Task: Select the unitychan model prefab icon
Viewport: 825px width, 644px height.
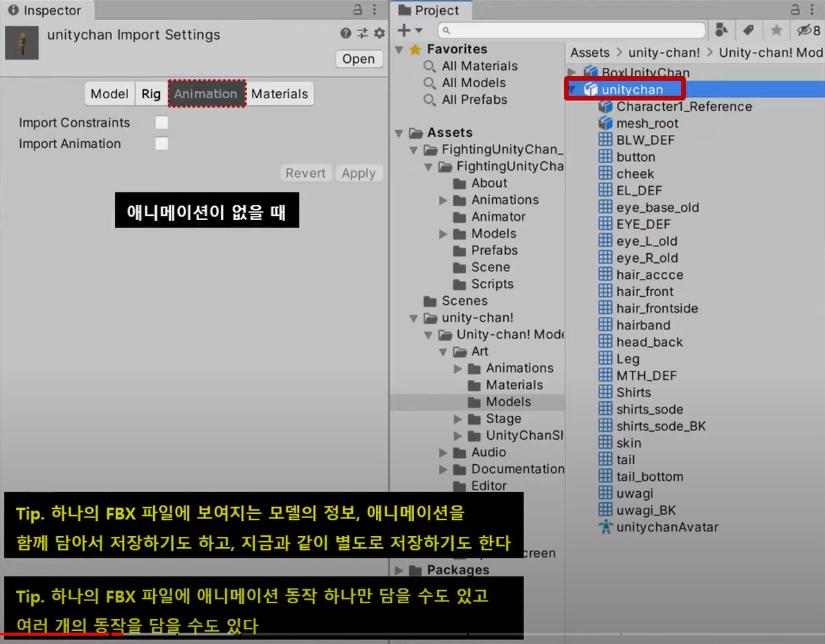Action: (x=591, y=89)
